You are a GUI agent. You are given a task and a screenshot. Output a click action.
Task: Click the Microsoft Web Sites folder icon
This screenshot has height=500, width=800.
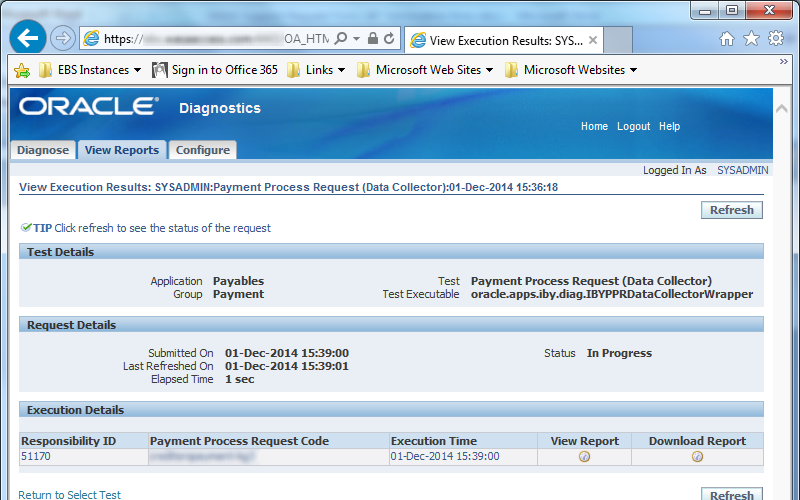click(363, 70)
